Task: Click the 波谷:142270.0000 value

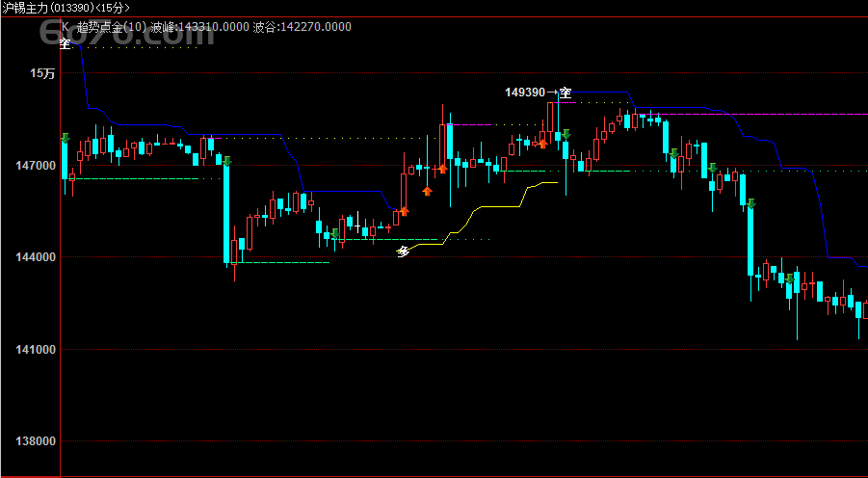Action: (302, 27)
